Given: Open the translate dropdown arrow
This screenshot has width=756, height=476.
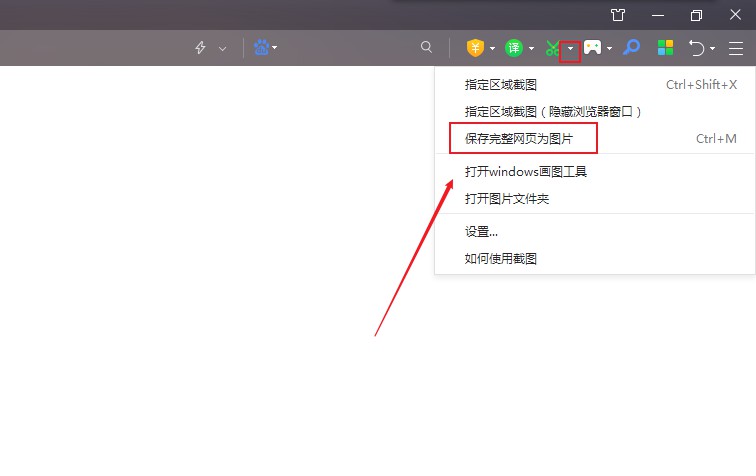Looking at the screenshot, I should pos(531,48).
